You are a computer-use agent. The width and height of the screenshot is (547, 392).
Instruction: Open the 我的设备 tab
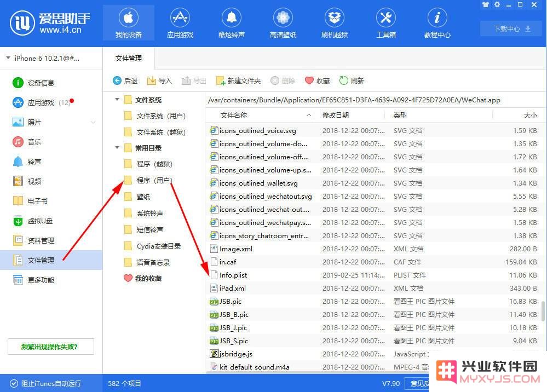point(128,24)
